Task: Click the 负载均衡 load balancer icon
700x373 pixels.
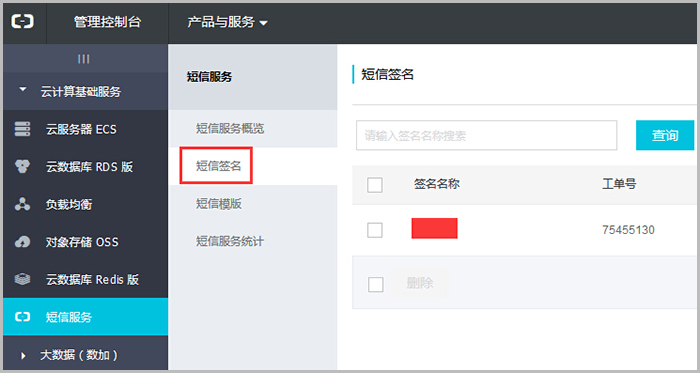Action: click(22, 204)
